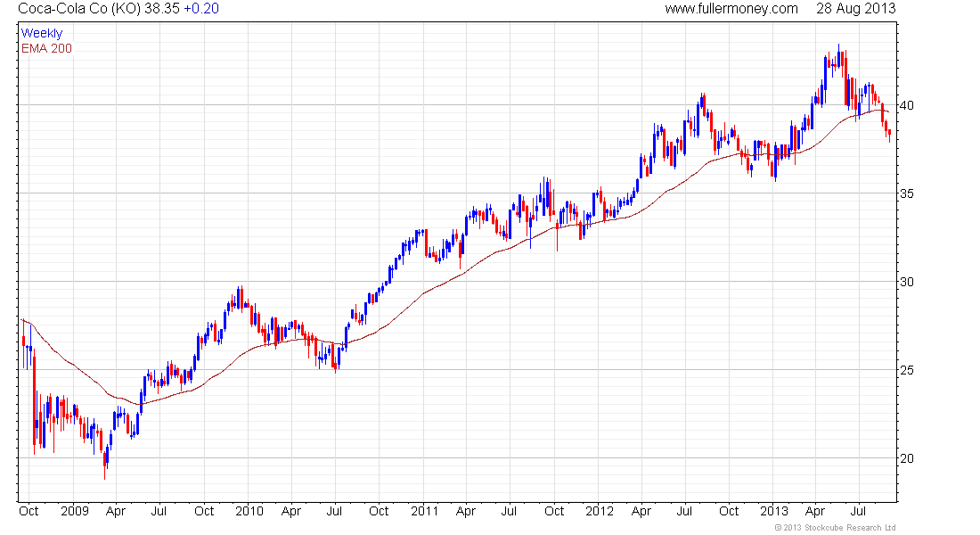
Task: Open the www.fullermoney.com link text
Action: tap(731, 9)
